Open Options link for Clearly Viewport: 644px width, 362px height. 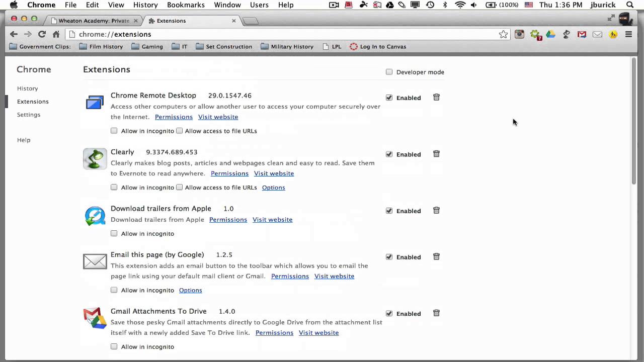273,188
